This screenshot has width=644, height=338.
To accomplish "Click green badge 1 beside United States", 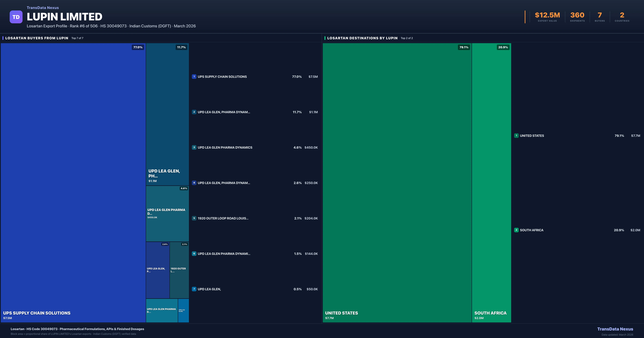I will tap(516, 136).
